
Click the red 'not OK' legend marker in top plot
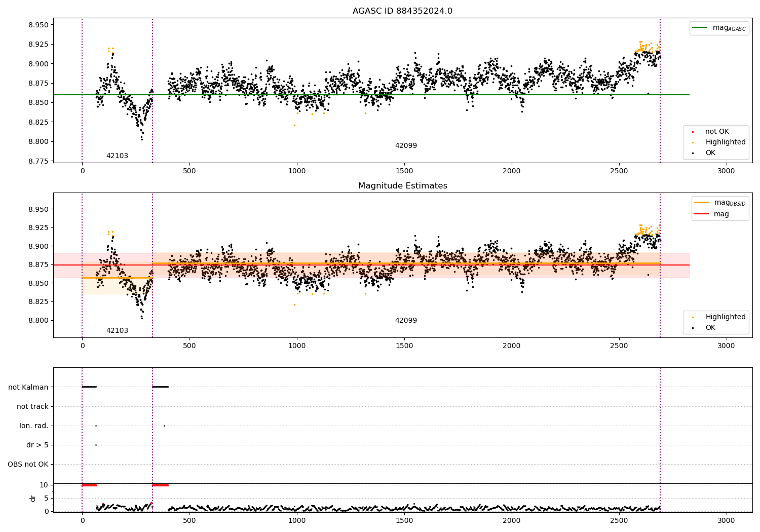coord(693,132)
